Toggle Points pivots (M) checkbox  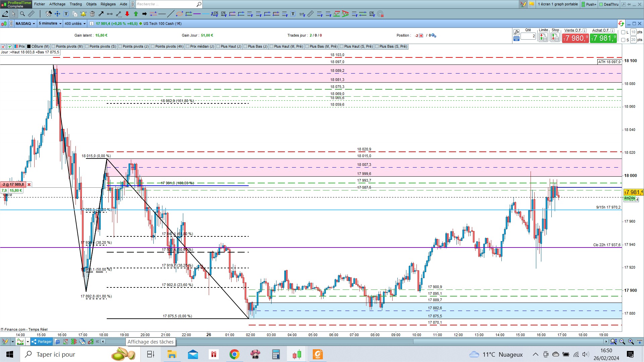pos(54,47)
